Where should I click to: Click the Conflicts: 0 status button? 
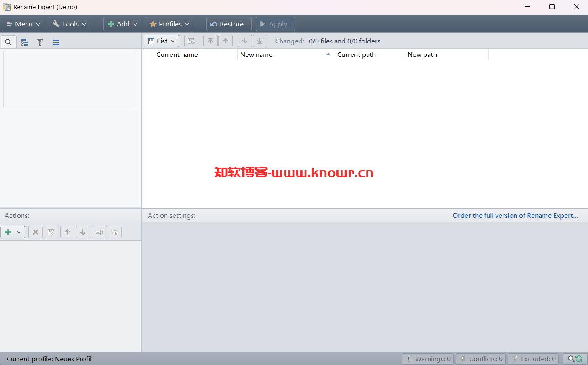click(x=481, y=359)
